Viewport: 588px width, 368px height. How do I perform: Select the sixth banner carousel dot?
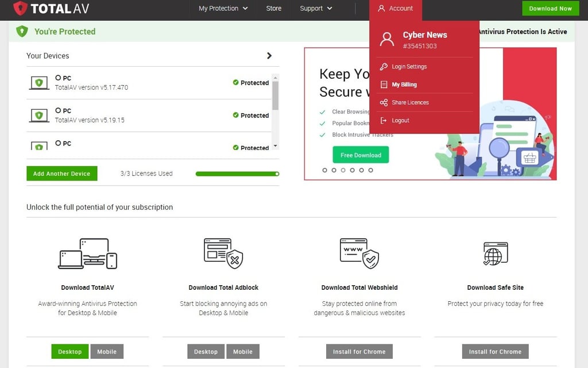pyautogui.click(x=370, y=170)
